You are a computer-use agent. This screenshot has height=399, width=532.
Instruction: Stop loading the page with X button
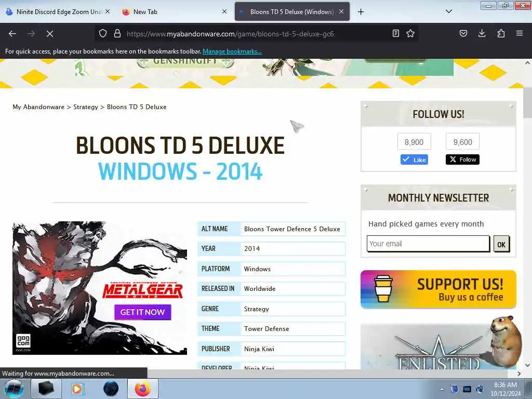click(x=50, y=34)
